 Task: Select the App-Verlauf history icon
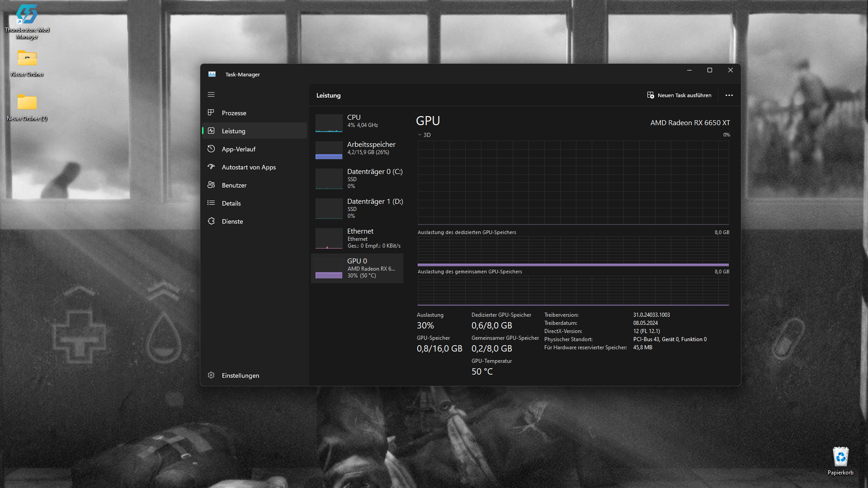(211, 149)
